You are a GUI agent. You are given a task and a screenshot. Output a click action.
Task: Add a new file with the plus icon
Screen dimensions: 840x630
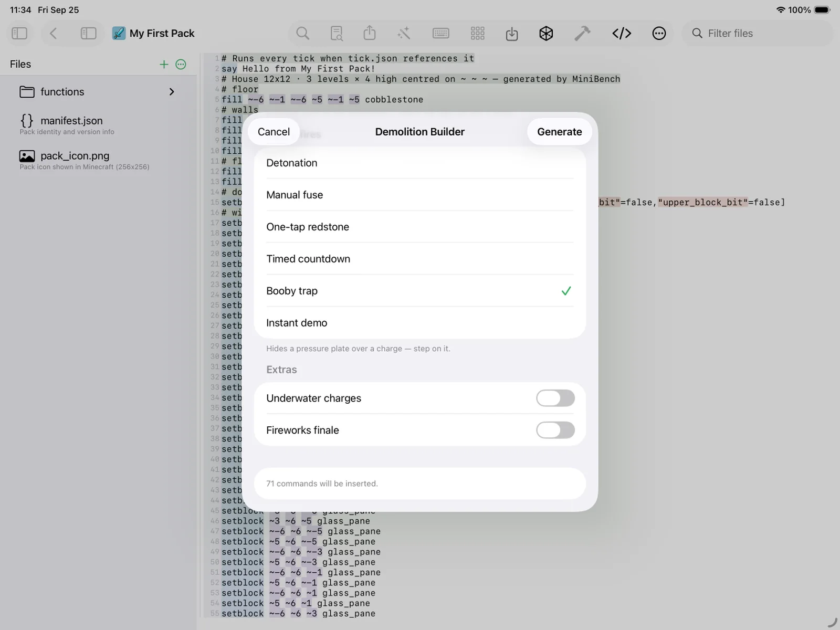[x=164, y=64]
